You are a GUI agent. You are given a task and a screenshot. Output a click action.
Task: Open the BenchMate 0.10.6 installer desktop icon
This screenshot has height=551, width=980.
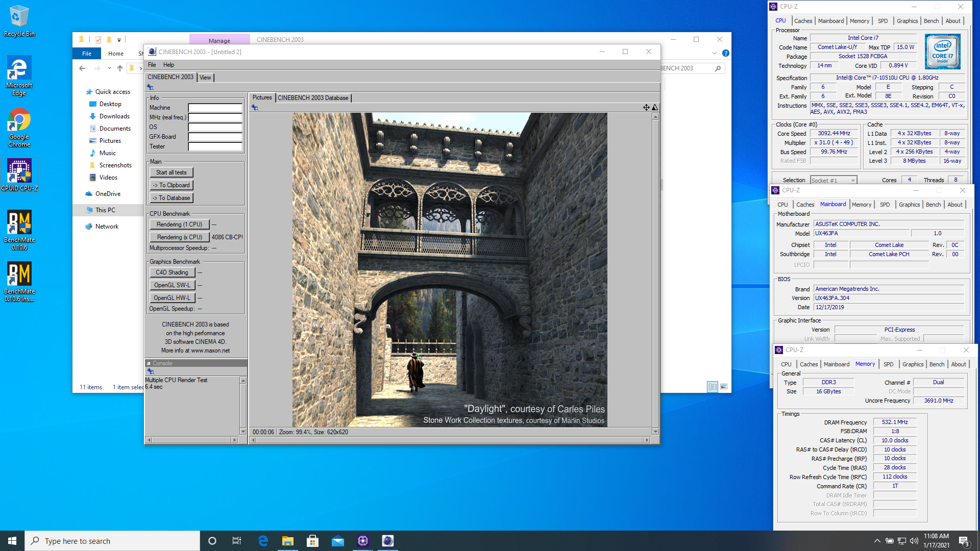19,282
